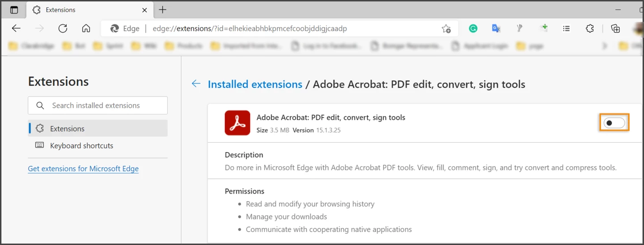Click the Adobe Acrobat extension logo
Screen dimensions: 644x245
coord(237,122)
